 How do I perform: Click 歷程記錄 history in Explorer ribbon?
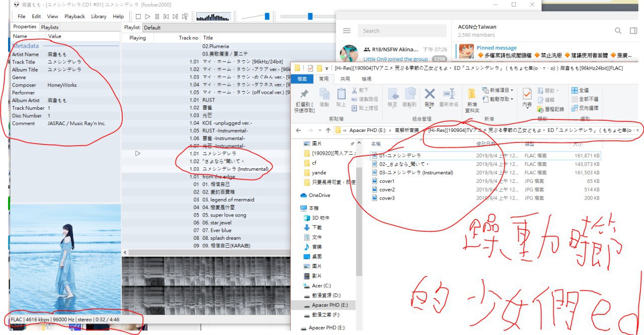click(550, 109)
